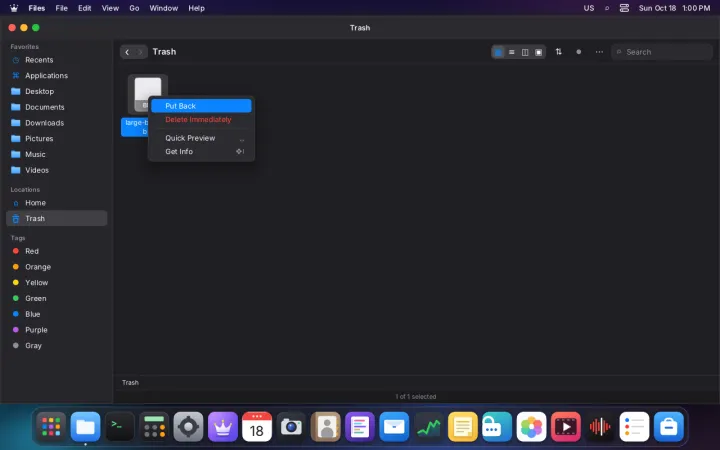Open the Window menu

[x=163, y=8]
